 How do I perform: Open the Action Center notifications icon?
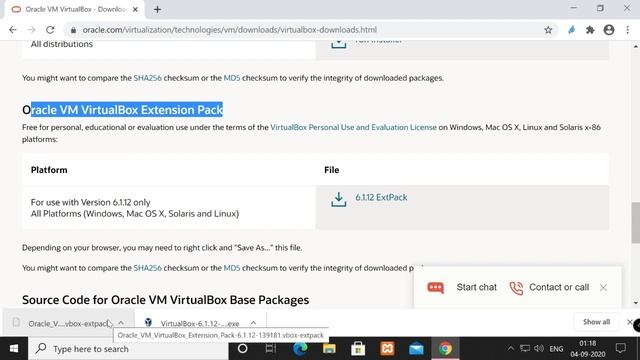(x=621, y=348)
